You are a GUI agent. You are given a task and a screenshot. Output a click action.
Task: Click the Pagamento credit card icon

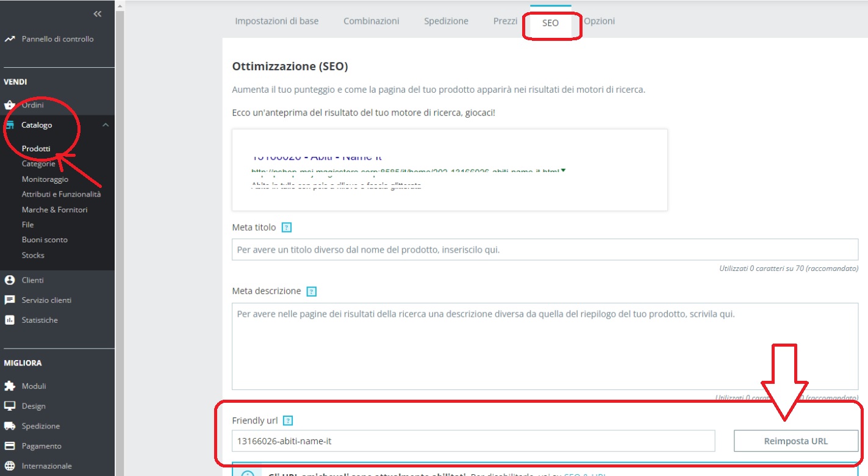click(x=9, y=446)
